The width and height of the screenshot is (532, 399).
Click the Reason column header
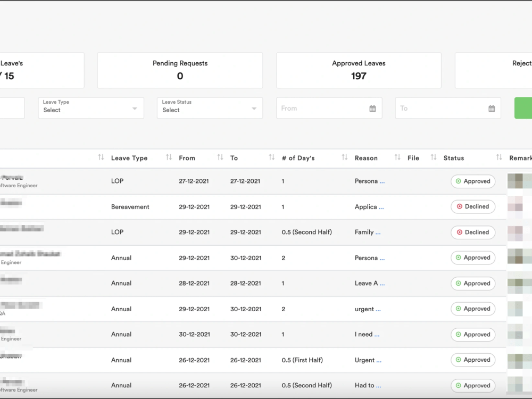coord(366,158)
